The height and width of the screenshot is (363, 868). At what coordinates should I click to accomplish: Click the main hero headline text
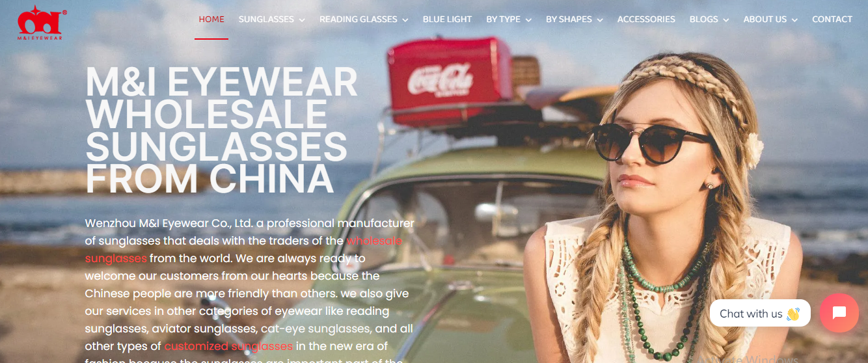click(x=221, y=131)
